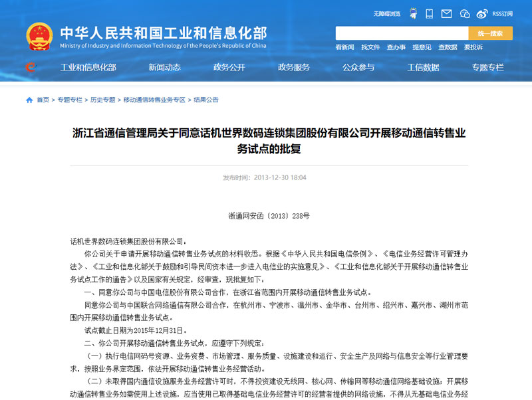
Task: Open the 公众参与 navigation item
Action: coord(358,67)
